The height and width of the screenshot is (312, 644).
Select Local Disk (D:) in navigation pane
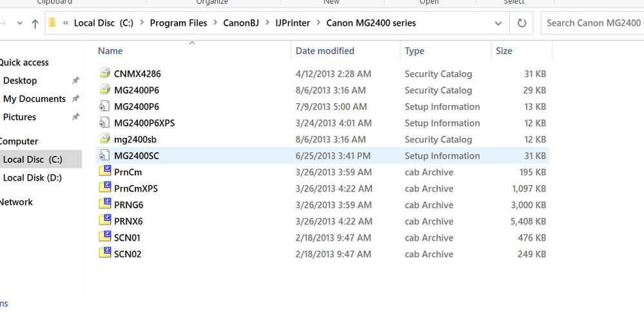tap(32, 178)
